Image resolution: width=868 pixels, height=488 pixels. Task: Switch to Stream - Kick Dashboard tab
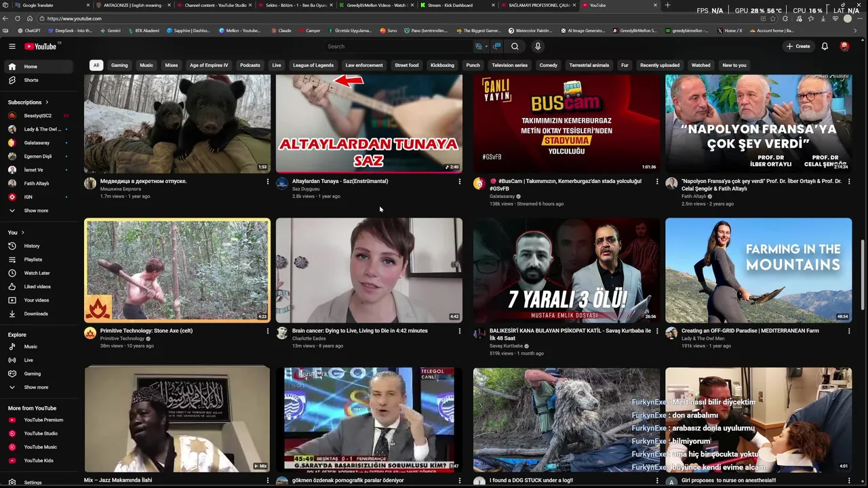[456, 5]
